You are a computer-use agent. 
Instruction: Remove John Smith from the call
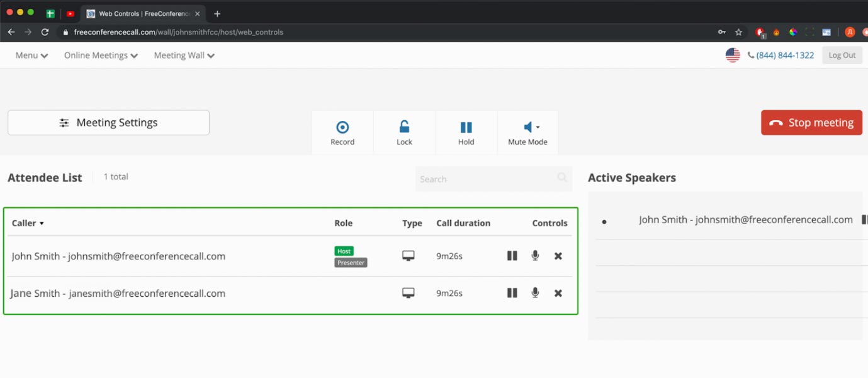(558, 256)
